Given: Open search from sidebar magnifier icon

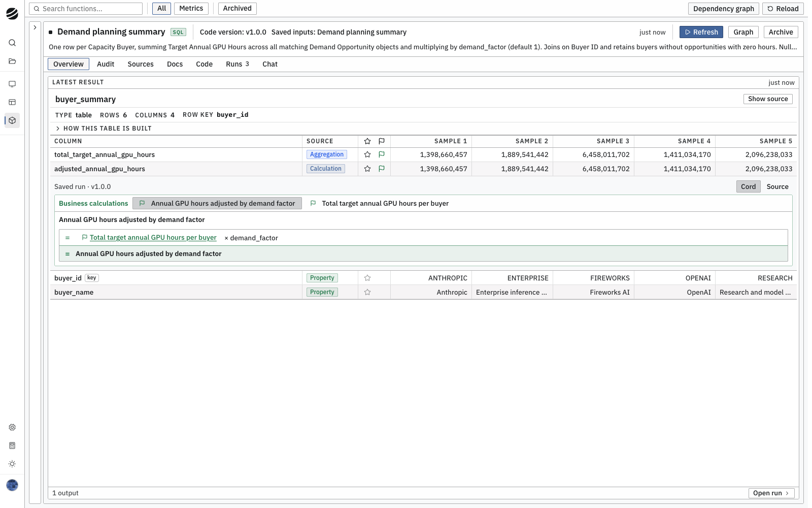Looking at the screenshot, I should (12, 43).
